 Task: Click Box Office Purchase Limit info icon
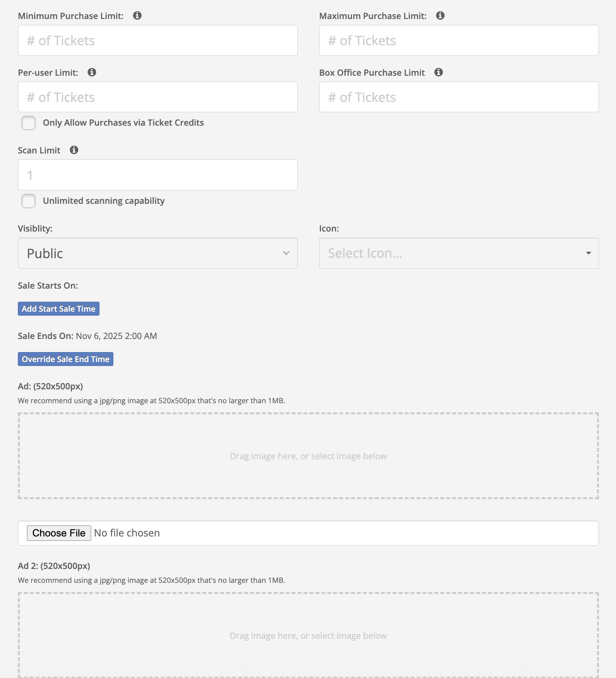(x=438, y=72)
